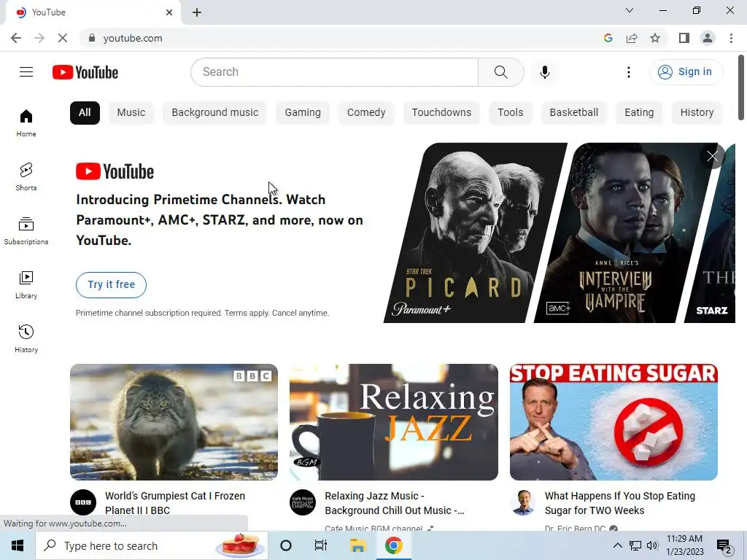Select the Basketball filter chip
This screenshot has height=560, width=747.
click(x=573, y=113)
